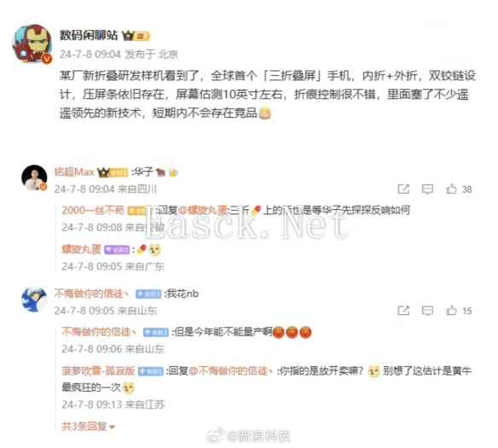Click the purple badge next to 螺旋丸蛋
This screenshot has height=448, width=498.
point(117,250)
